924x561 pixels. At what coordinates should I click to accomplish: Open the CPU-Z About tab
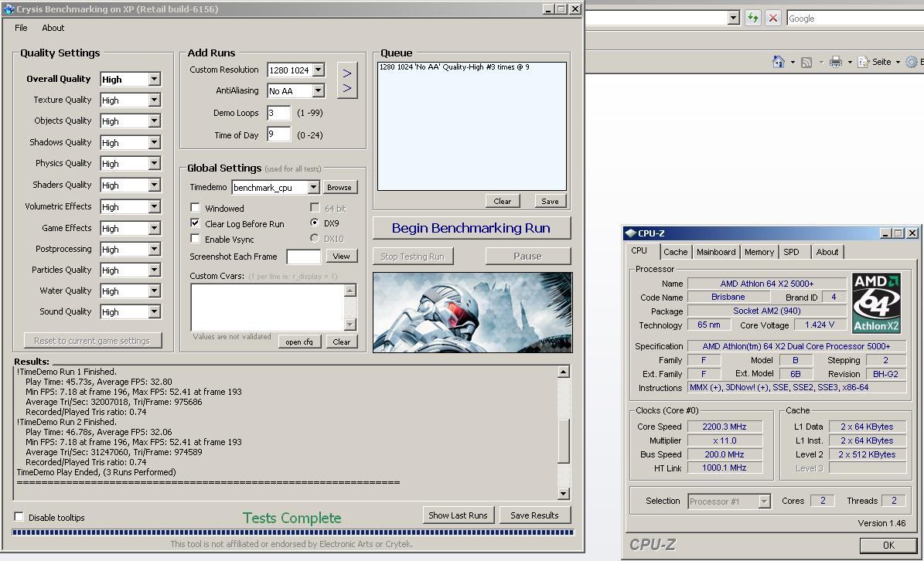(827, 252)
